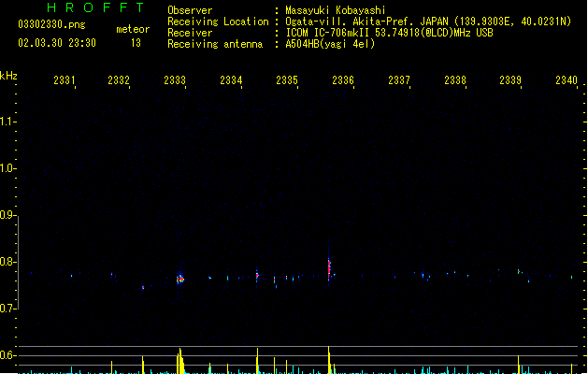The height and width of the screenshot is (374, 588).
Task: Click the 1.1 kHz frequency label
Action: coord(7,122)
